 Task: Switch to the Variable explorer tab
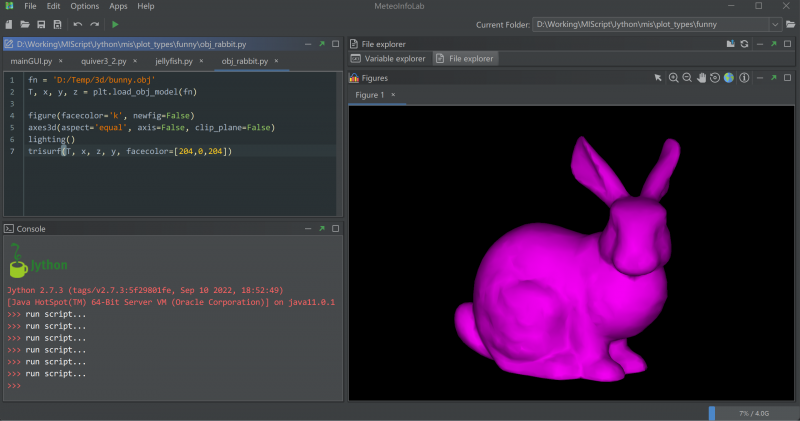point(388,59)
